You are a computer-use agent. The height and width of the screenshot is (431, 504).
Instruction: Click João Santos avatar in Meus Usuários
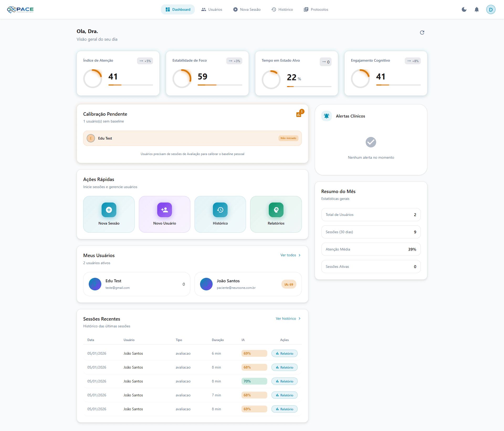click(x=206, y=284)
